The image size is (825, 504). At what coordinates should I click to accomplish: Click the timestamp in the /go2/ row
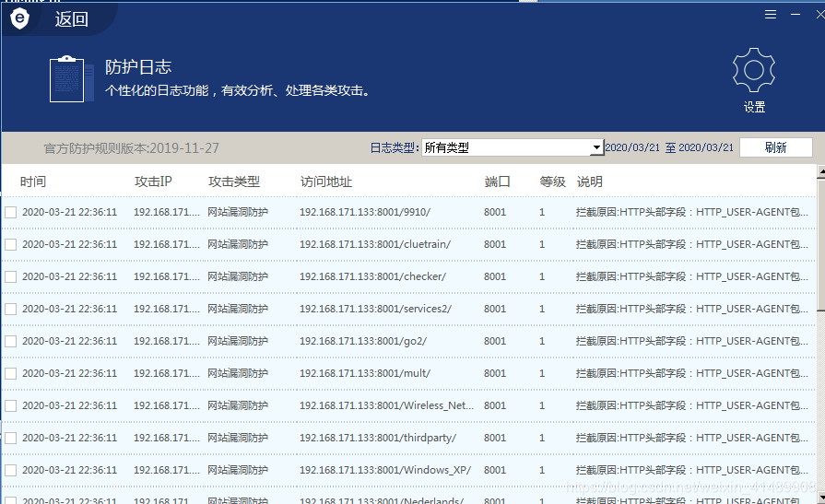click(x=69, y=341)
